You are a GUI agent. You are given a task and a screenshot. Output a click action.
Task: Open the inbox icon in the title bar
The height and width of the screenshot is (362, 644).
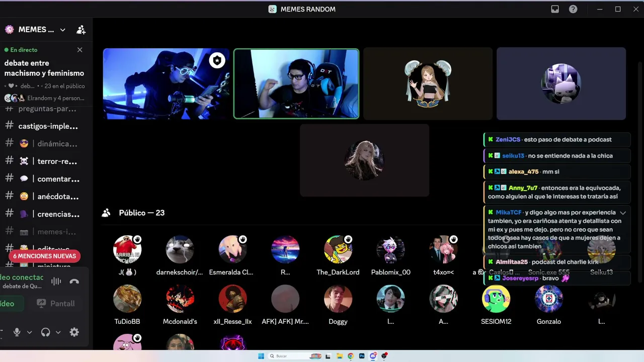click(x=555, y=9)
